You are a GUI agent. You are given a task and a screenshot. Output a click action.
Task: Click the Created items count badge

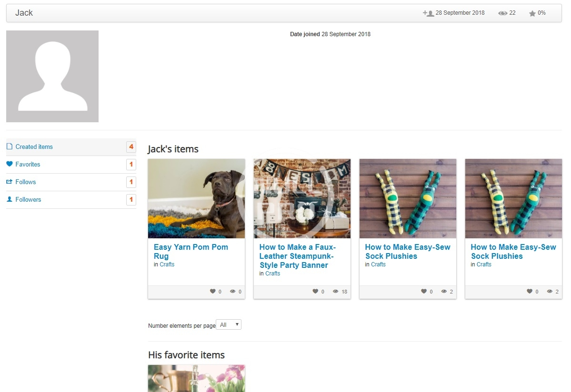[131, 147]
